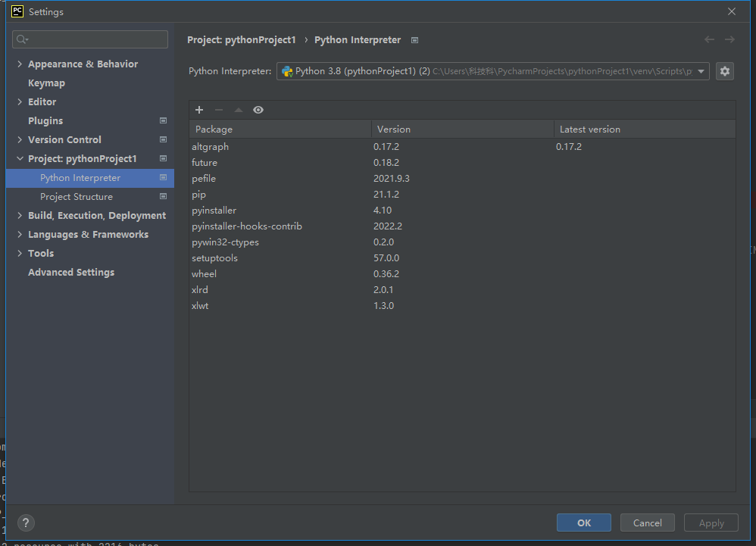Select the altgraph package row
The width and height of the screenshot is (756, 546).
462,146
